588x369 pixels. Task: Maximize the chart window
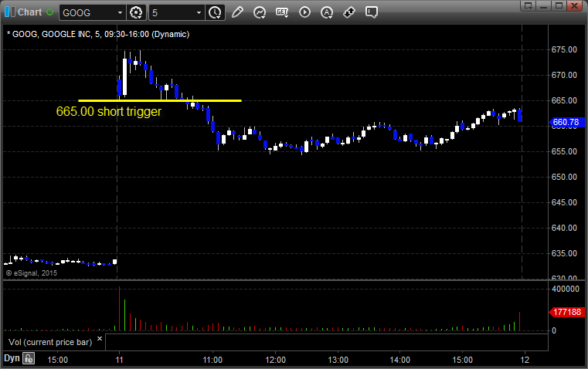(x=559, y=5)
